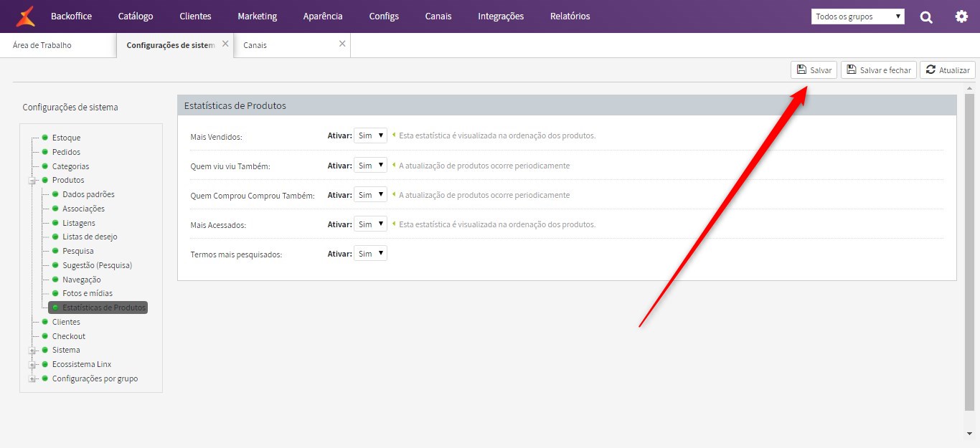Open the Backoffice menu

pos(71,16)
